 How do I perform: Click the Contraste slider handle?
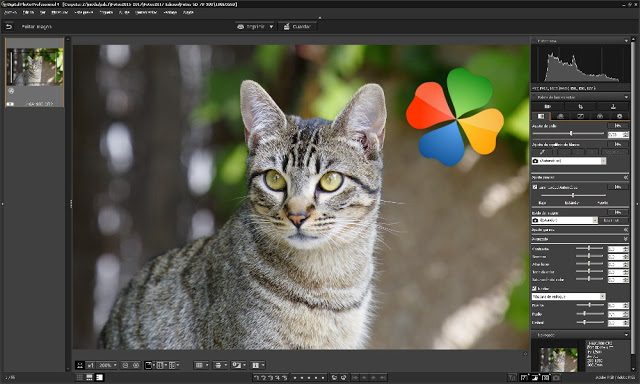point(589,248)
